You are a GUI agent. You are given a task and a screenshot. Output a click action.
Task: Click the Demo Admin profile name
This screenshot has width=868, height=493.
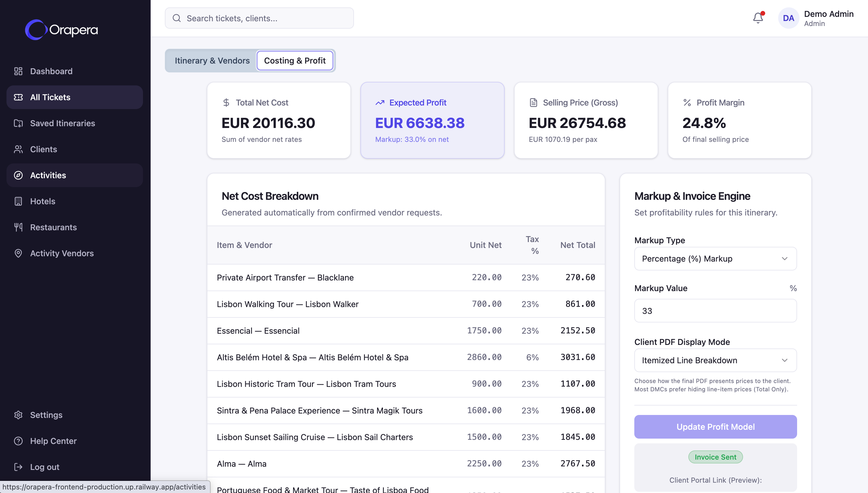pos(828,14)
